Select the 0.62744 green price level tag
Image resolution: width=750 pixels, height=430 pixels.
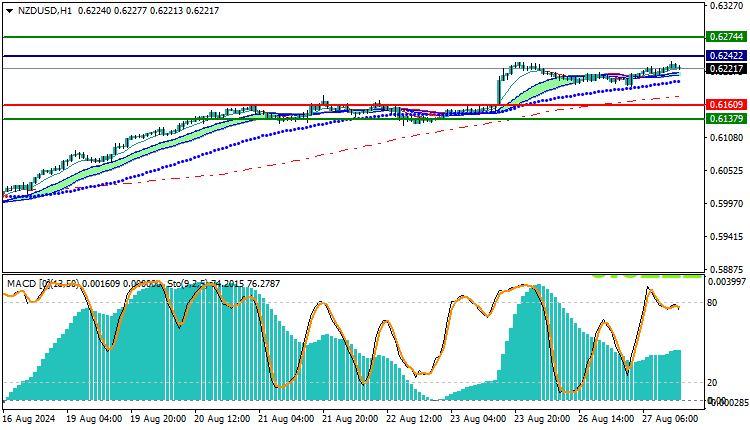click(726, 37)
